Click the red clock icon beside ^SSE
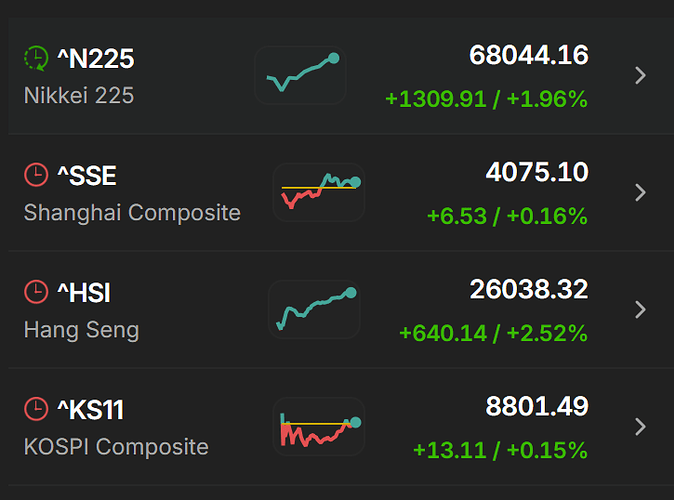The width and height of the screenshot is (674, 500). click(x=36, y=175)
